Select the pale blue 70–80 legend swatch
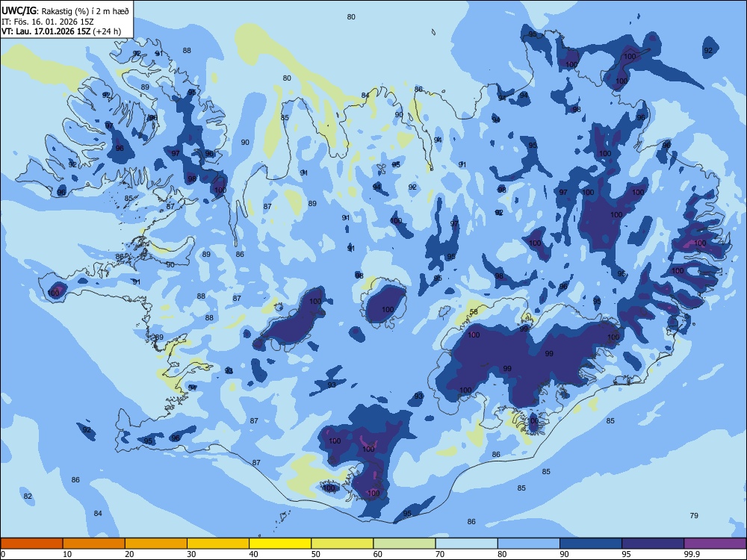747x560 pixels. [467, 544]
